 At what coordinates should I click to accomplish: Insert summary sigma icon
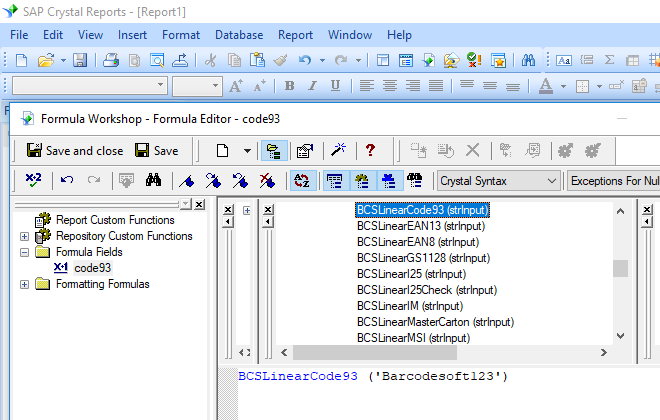tap(609, 61)
